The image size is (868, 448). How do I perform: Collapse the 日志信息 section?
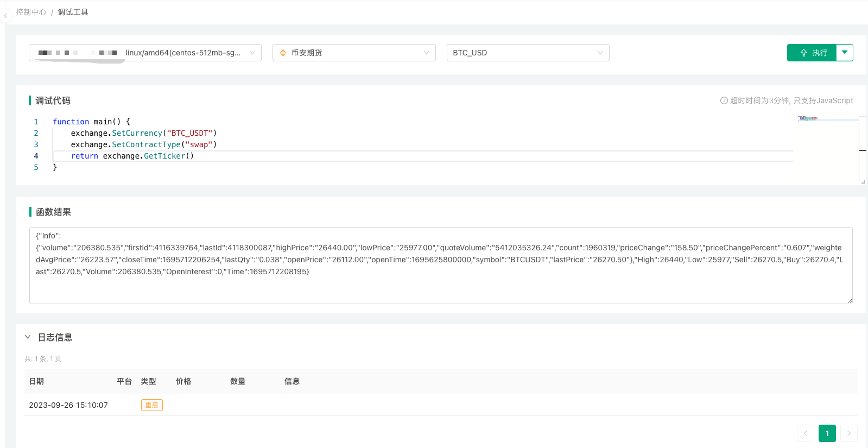(x=28, y=337)
